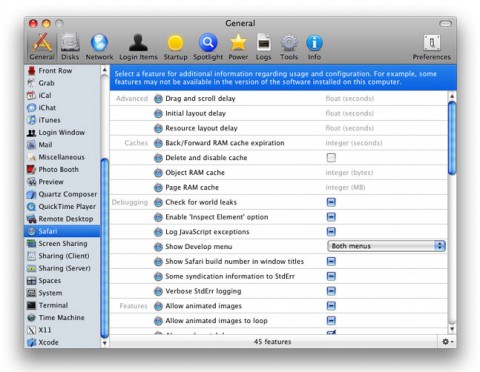
Task: Toggle Allow animated images checkbox
Action: [x=331, y=306]
